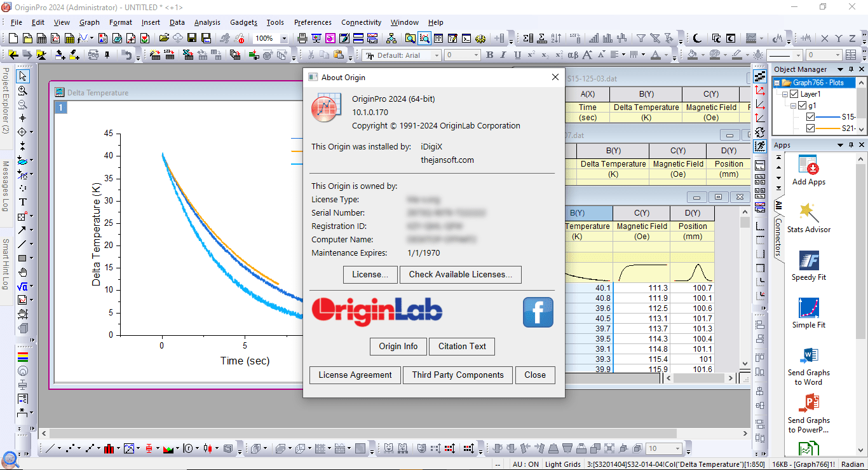Uncheck the S15- plot checkbox
This screenshot has height=470, width=868.
pos(810,117)
